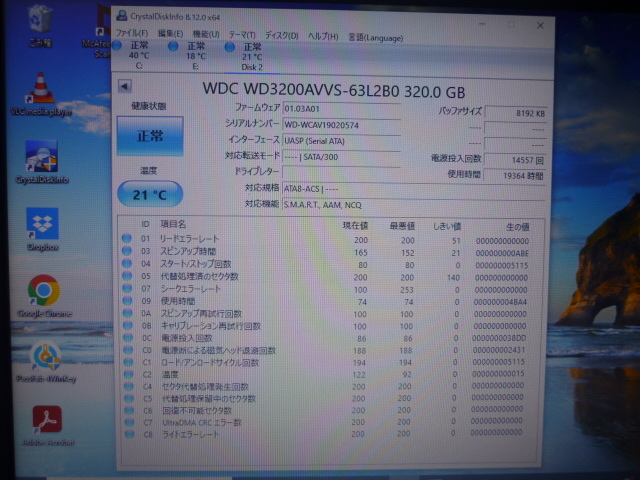This screenshot has height=480, width=640.
Task: Open the Google Chrome desktop icon
Action: click(44, 296)
